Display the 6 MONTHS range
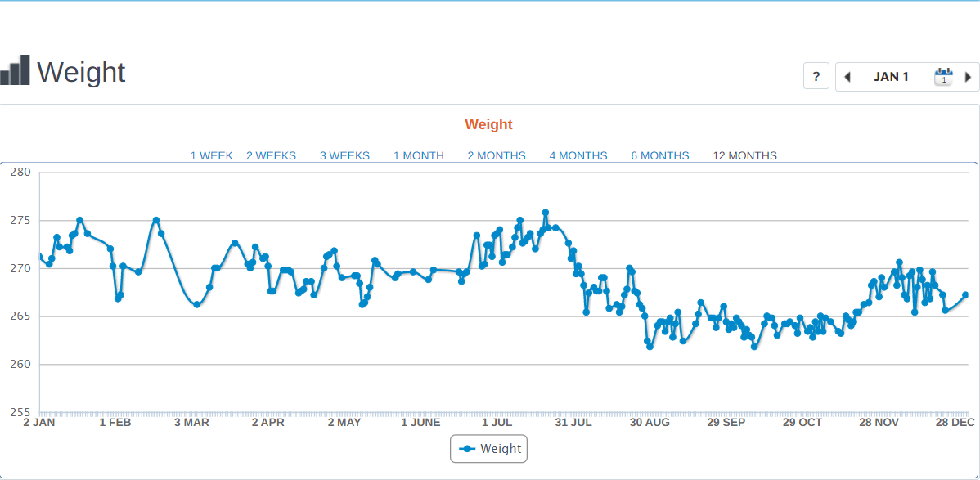Screen dimensions: 980x480 pos(660,155)
